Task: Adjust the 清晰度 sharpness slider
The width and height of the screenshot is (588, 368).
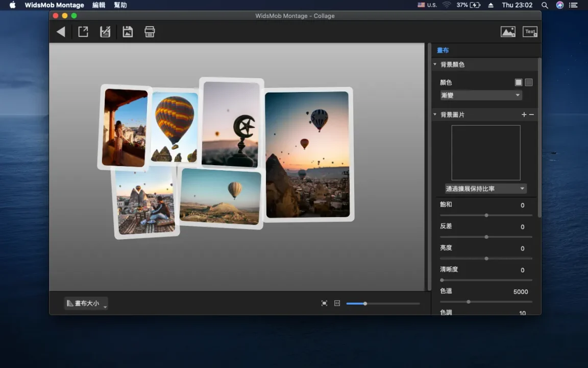Action: 486,280
